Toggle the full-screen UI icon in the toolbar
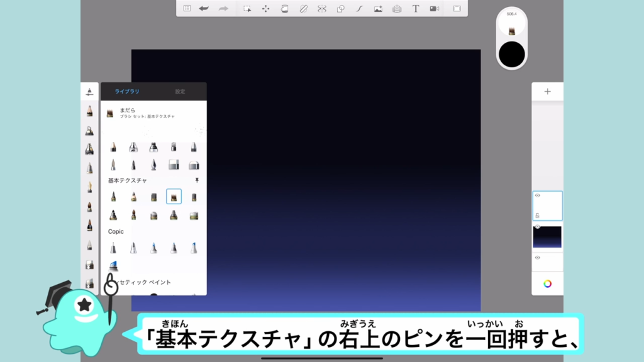The image size is (644, 362). point(457,9)
